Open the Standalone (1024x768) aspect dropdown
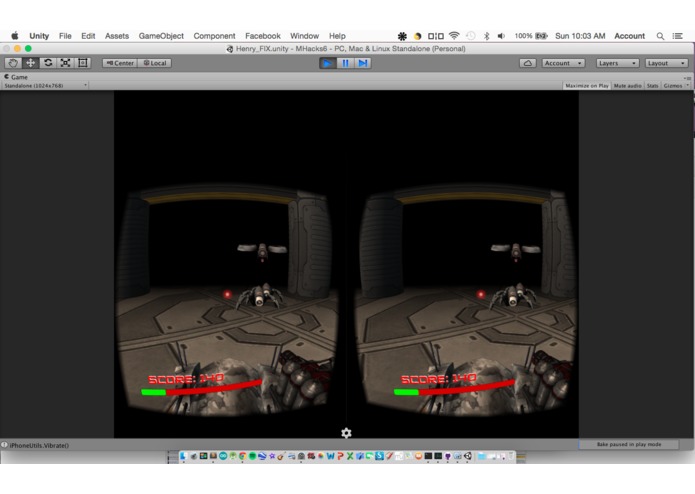Image resolution: width=695 pixels, height=494 pixels. (x=45, y=86)
